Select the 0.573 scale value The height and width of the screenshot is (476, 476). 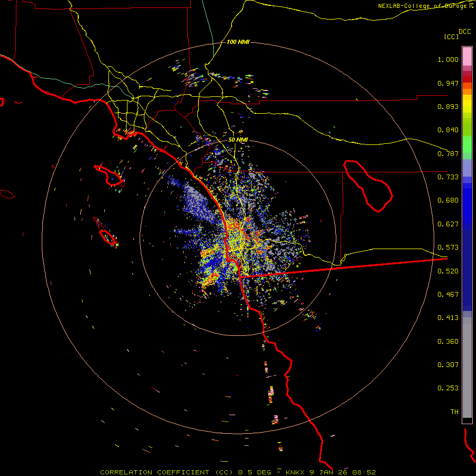(x=448, y=248)
